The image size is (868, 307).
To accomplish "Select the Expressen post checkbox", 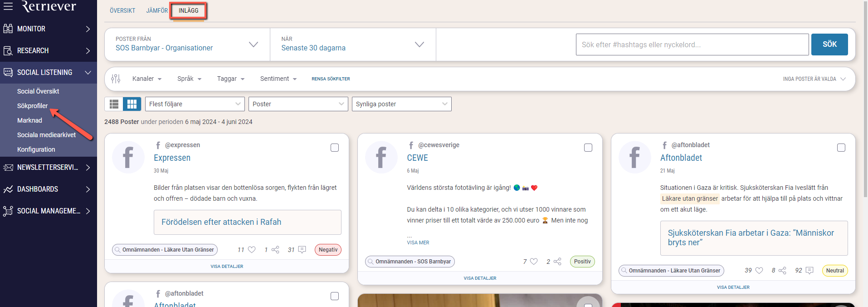I will 335,148.
